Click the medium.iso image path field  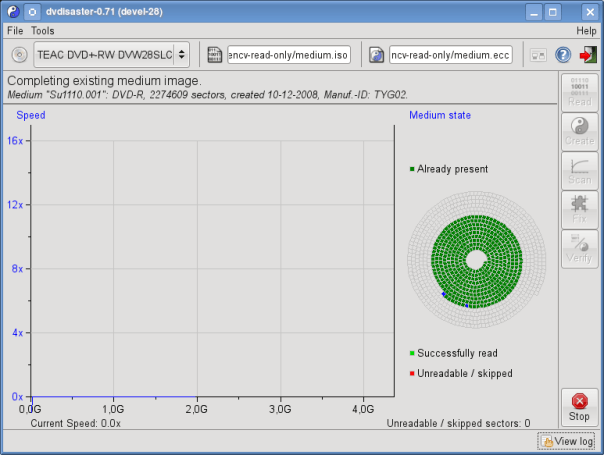[288, 54]
